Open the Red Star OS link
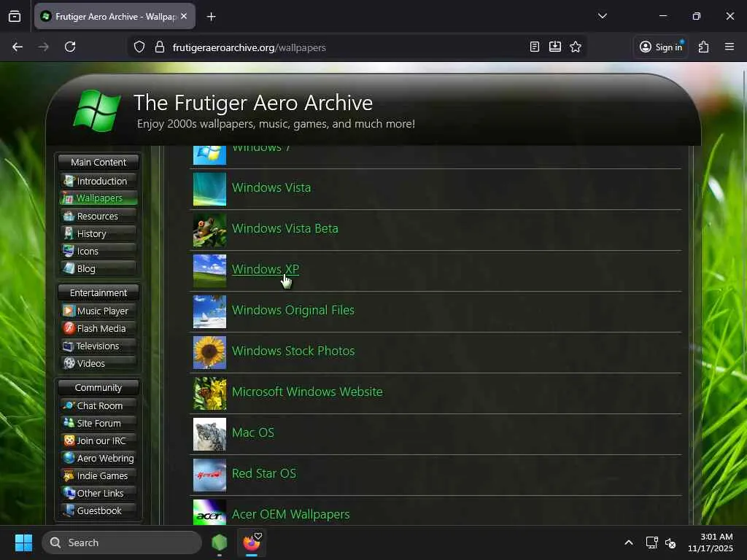 pos(264,474)
